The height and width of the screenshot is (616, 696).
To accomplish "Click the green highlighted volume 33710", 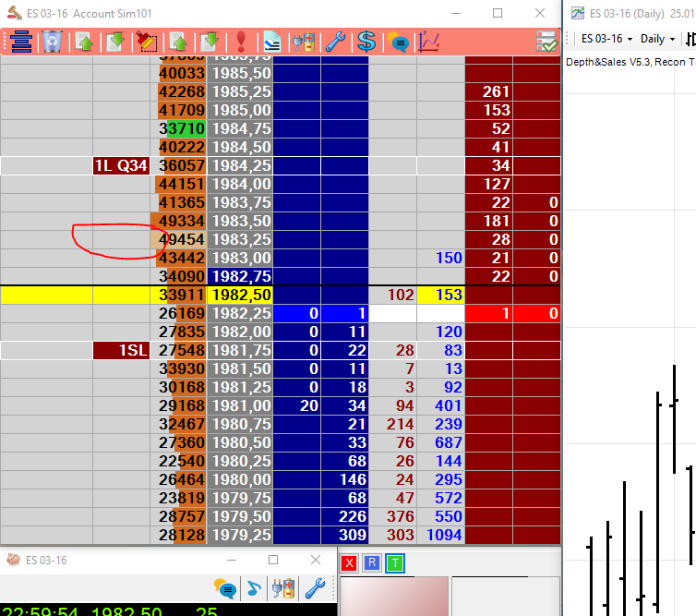I will (x=178, y=128).
